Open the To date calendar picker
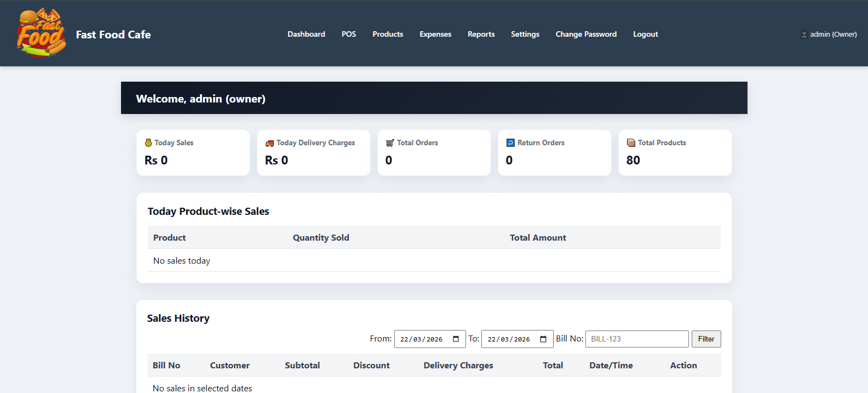This screenshot has height=393, width=868. click(x=543, y=339)
